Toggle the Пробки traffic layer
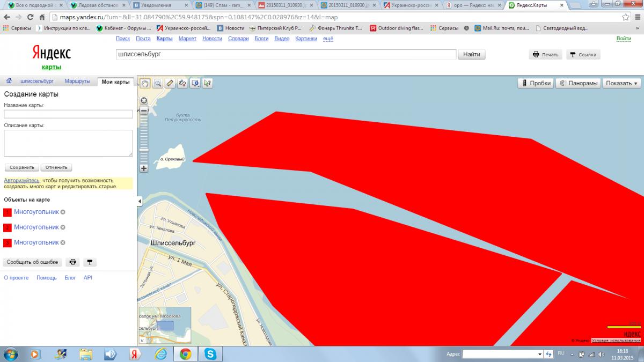The width and height of the screenshot is (644, 362). 535,83
